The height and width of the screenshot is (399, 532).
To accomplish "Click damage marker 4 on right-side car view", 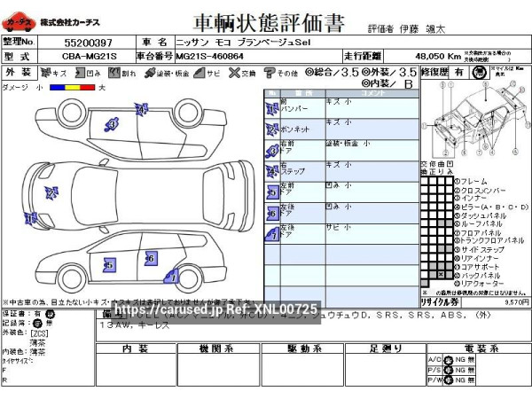I will pyautogui.click(x=141, y=109).
